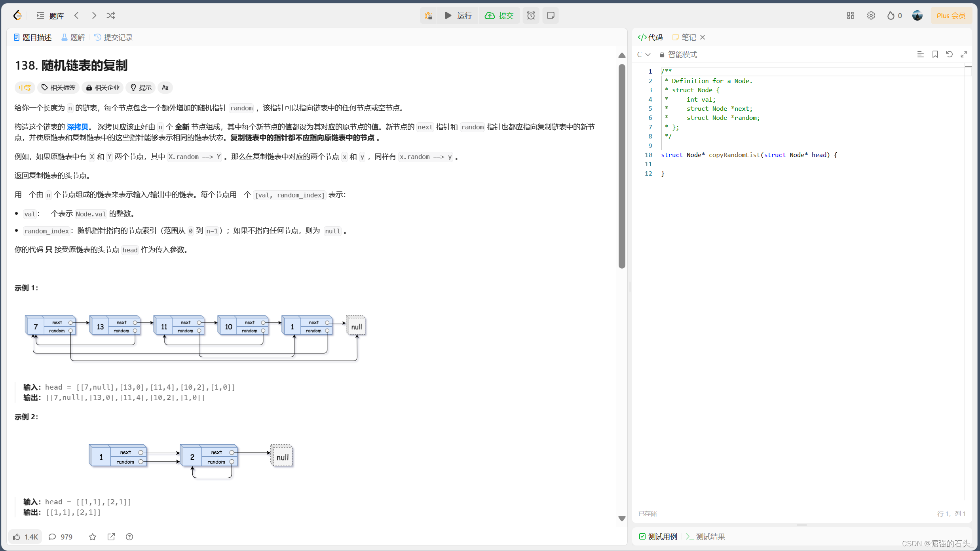Screen dimensions: 980x551
Task: Toggle the bookmark icon in editor toolbar
Action: click(935, 54)
